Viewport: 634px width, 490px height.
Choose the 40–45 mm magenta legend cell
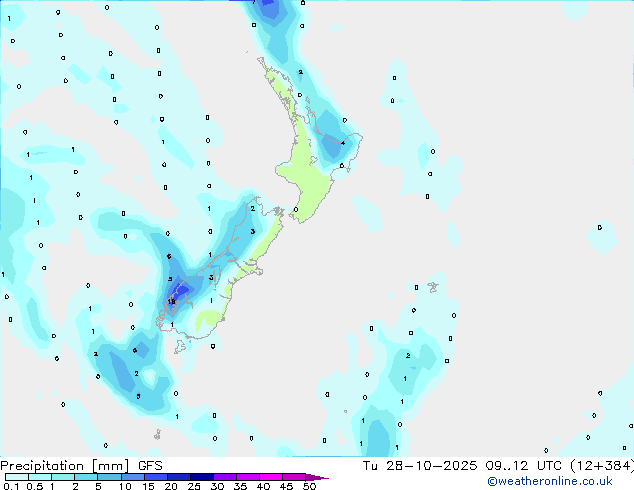tap(271, 477)
